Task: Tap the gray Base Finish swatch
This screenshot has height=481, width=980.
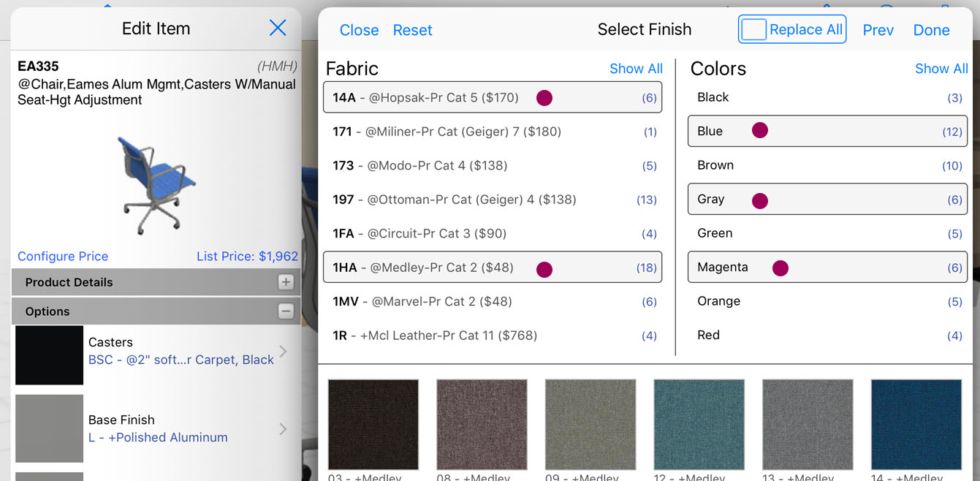Action: [x=50, y=429]
